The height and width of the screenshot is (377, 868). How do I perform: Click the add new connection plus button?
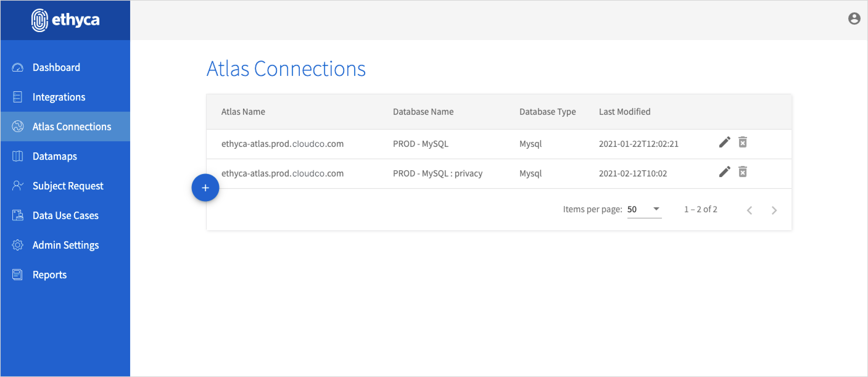click(205, 188)
